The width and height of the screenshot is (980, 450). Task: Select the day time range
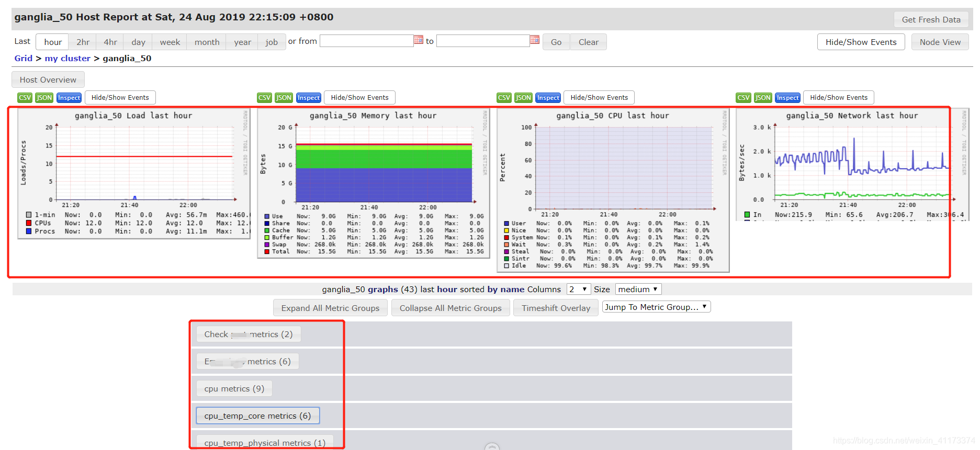pos(138,42)
